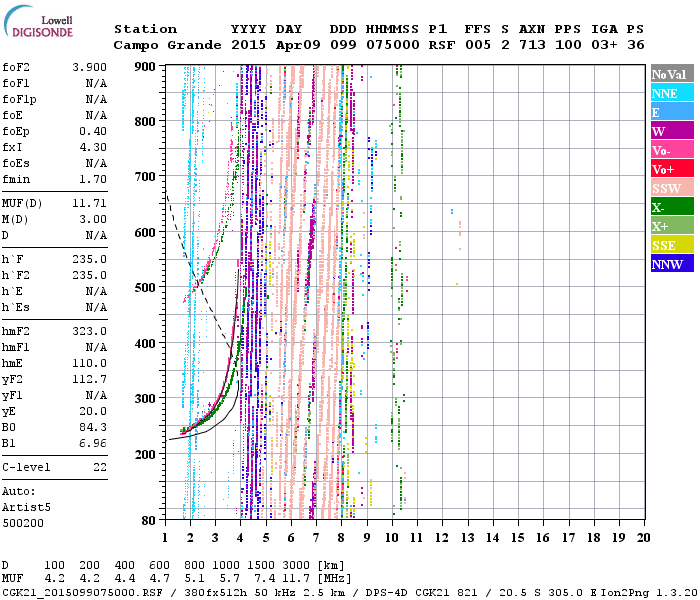Click the M(D) value 3.00
This screenshot has height=600, width=700.
[93, 220]
